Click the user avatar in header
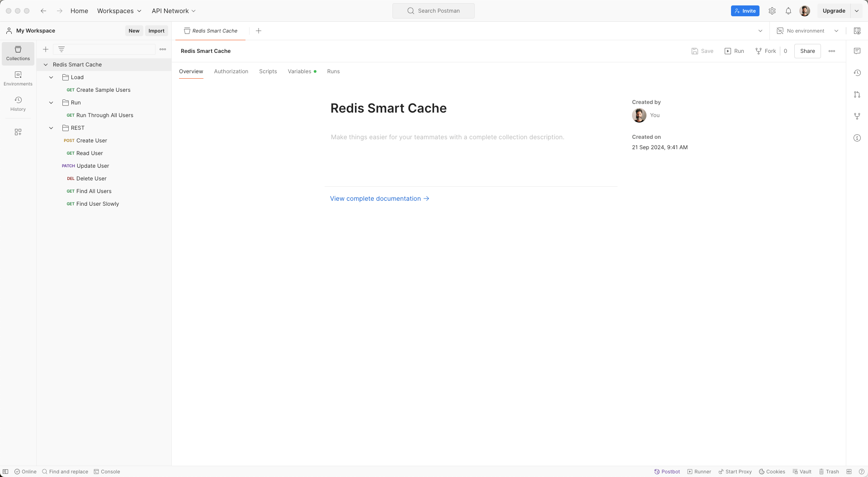868x477 pixels. pos(805,11)
